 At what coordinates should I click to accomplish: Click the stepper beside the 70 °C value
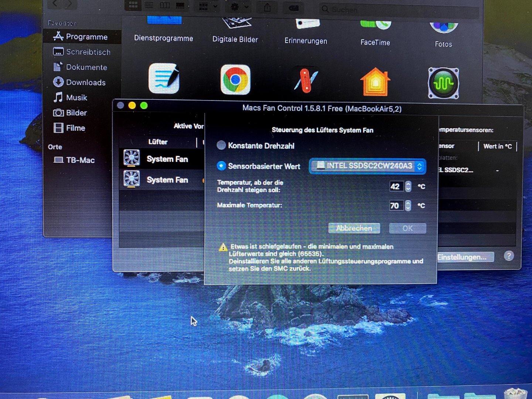coord(408,205)
